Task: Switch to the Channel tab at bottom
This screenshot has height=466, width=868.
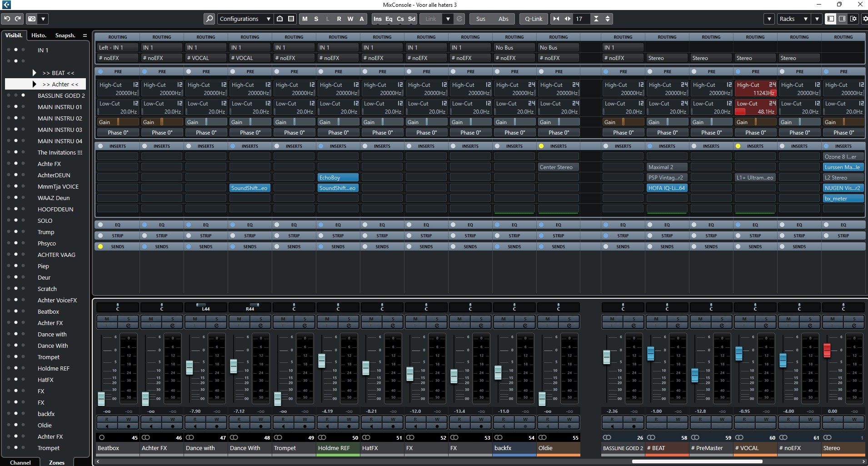Action: click(20, 462)
